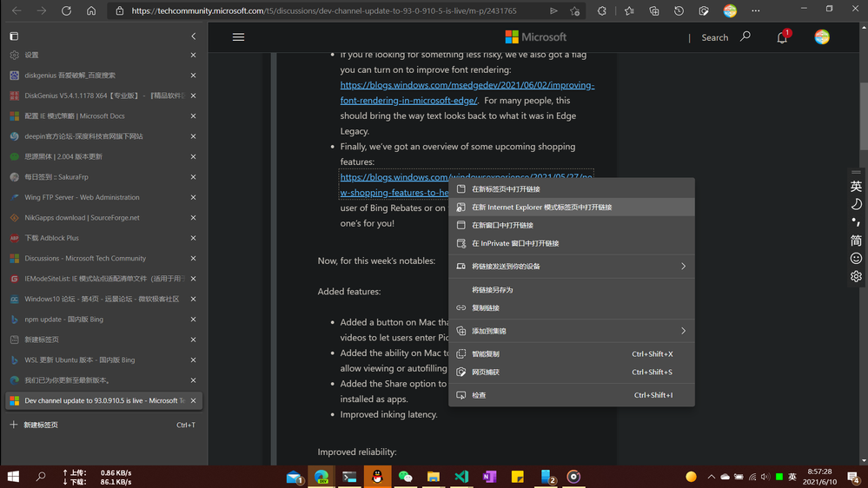Toggle IME 英 language mode in floating bar

click(856, 186)
